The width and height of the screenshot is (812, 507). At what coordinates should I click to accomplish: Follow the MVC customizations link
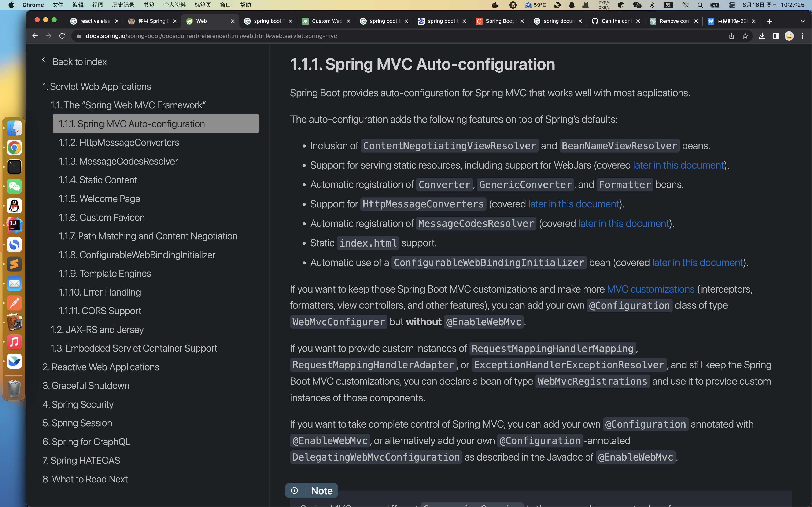(651, 289)
